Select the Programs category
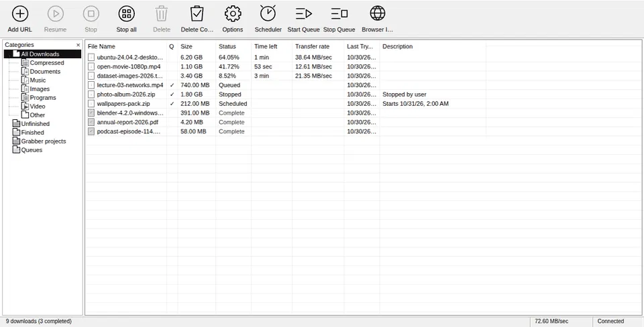 39,98
